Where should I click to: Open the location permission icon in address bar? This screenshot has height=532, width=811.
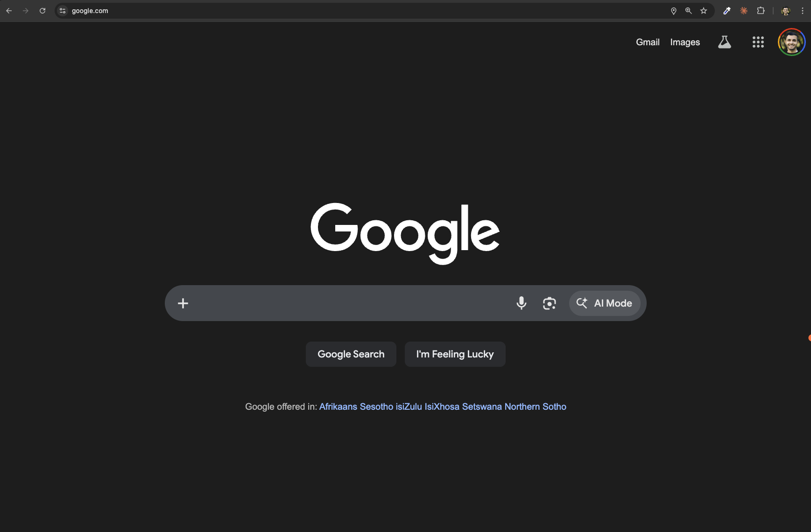point(674,11)
